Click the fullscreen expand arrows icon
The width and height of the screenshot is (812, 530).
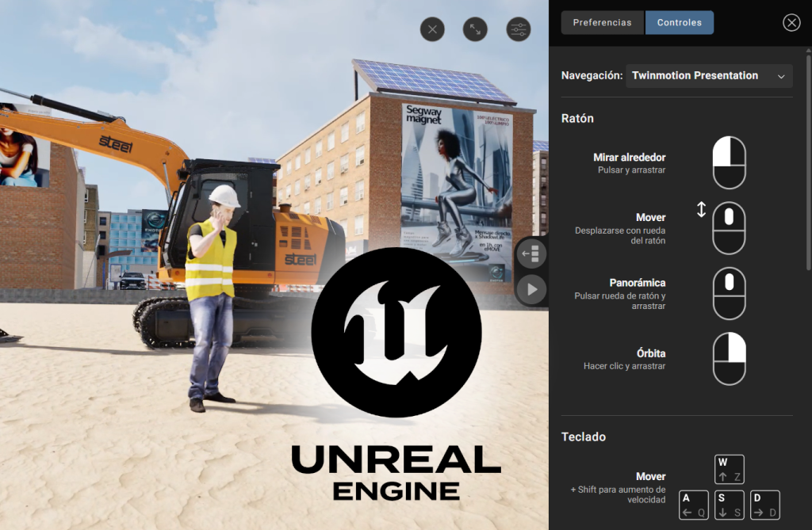(x=475, y=30)
